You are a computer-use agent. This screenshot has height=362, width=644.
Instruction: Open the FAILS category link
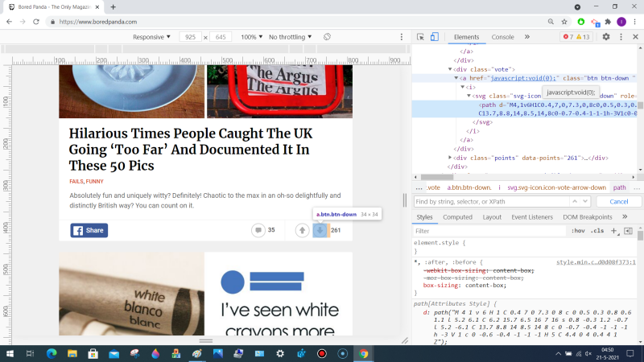[76, 182]
